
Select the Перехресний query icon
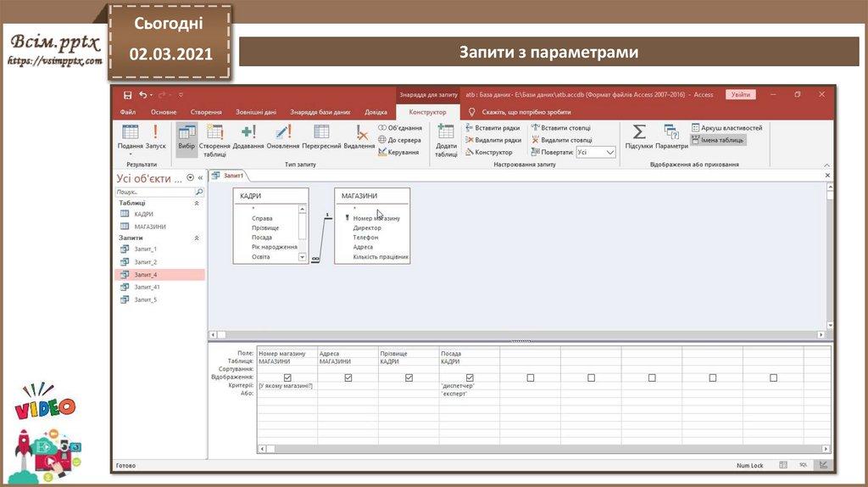[x=321, y=136]
